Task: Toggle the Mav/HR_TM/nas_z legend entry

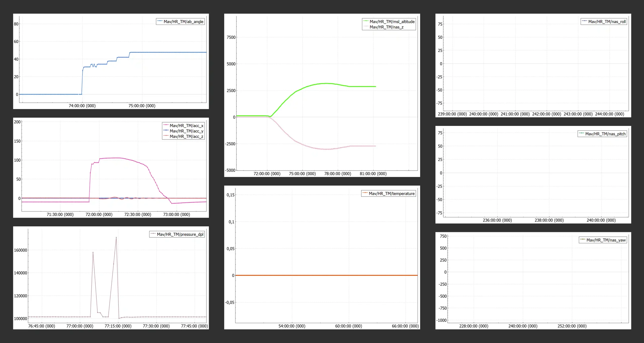Action: click(386, 27)
